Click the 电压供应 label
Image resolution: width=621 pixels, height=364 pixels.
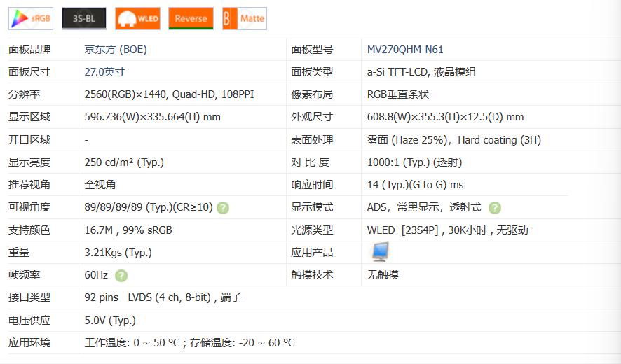coord(29,321)
